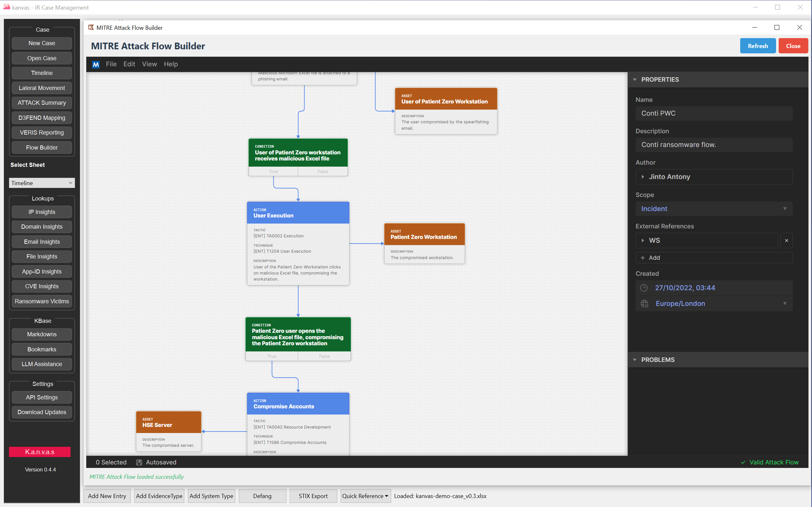Click the Refresh button
The image size is (812, 507).
[758, 45]
